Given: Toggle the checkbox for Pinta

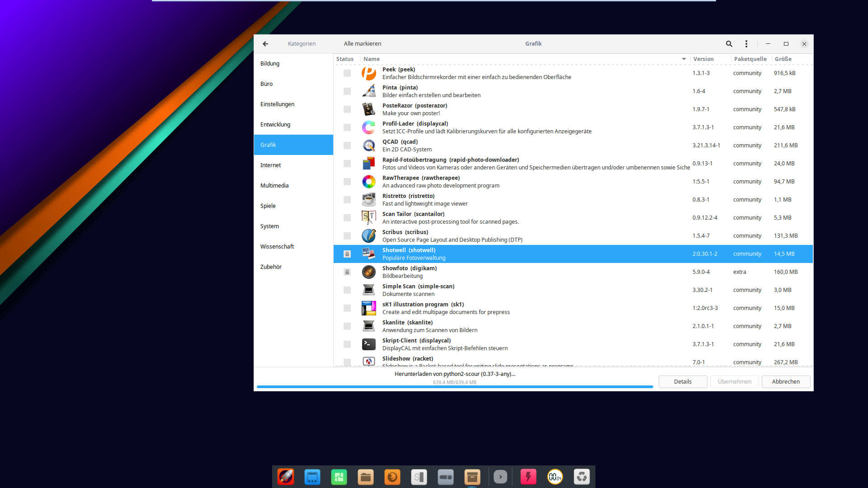Looking at the screenshot, I should click(x=347, y=91).
